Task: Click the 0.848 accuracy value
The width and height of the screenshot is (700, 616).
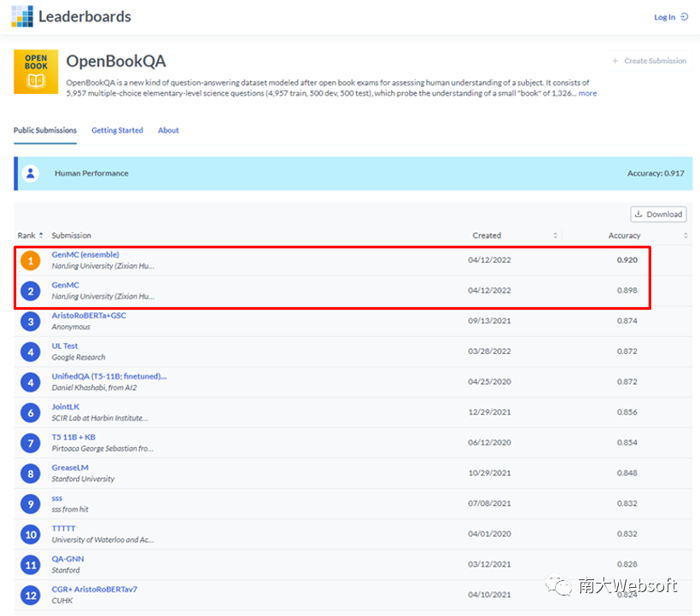Action: pyautogui.click(x=627, y=473)
